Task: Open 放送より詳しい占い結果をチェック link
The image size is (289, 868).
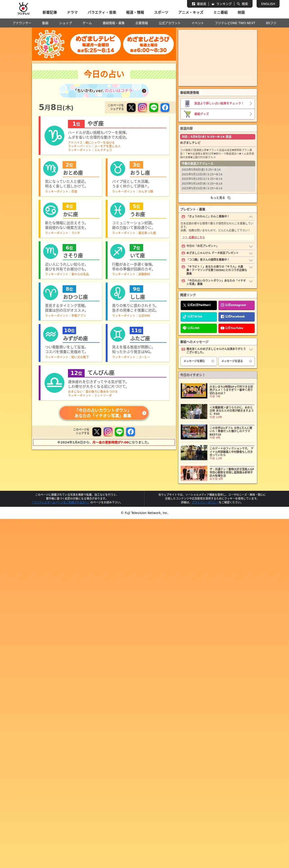Action: tap(217, 103)
